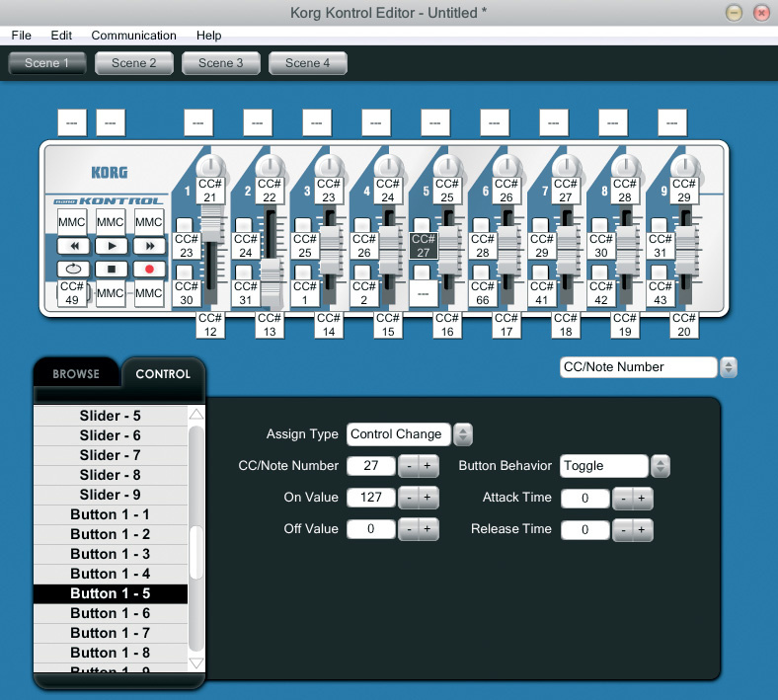This screenshot has width=778, height=700.
Task: Click the red record transport button
Action: click(149, 269)
